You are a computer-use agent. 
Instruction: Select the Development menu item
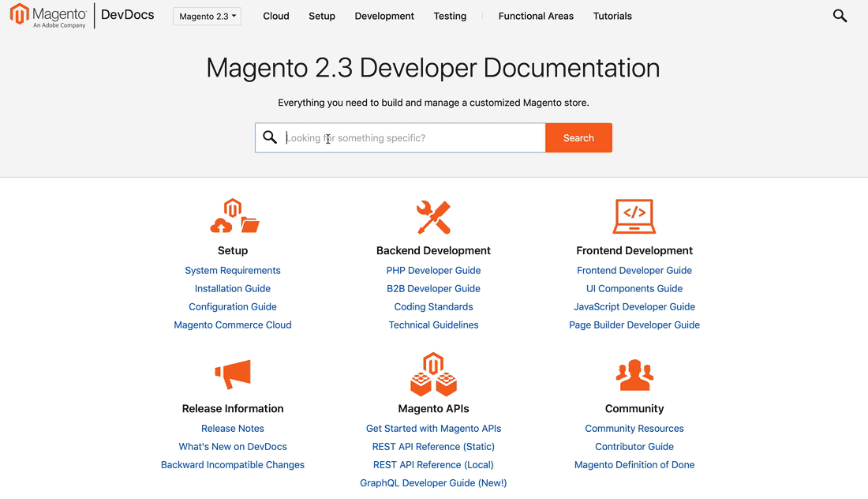coord(384,16)
